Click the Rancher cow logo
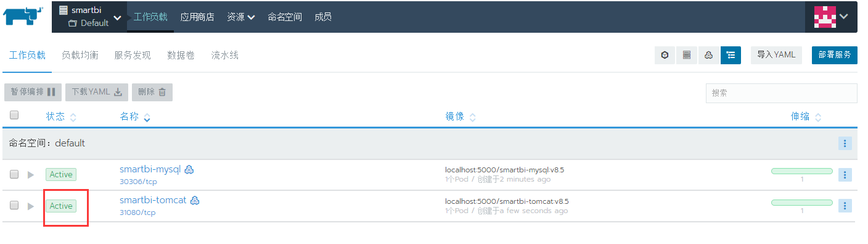868x244 pixels. [x=23, y=15]
